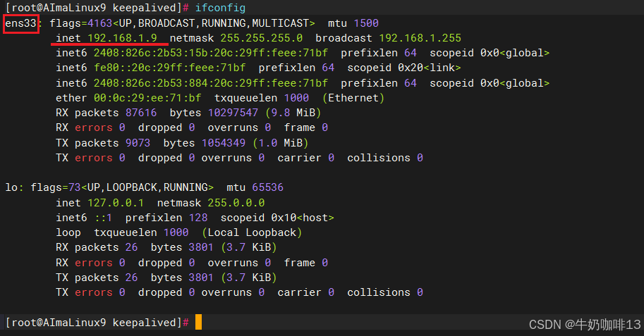Click the inet address 192.168.1.9

[123, 38]
